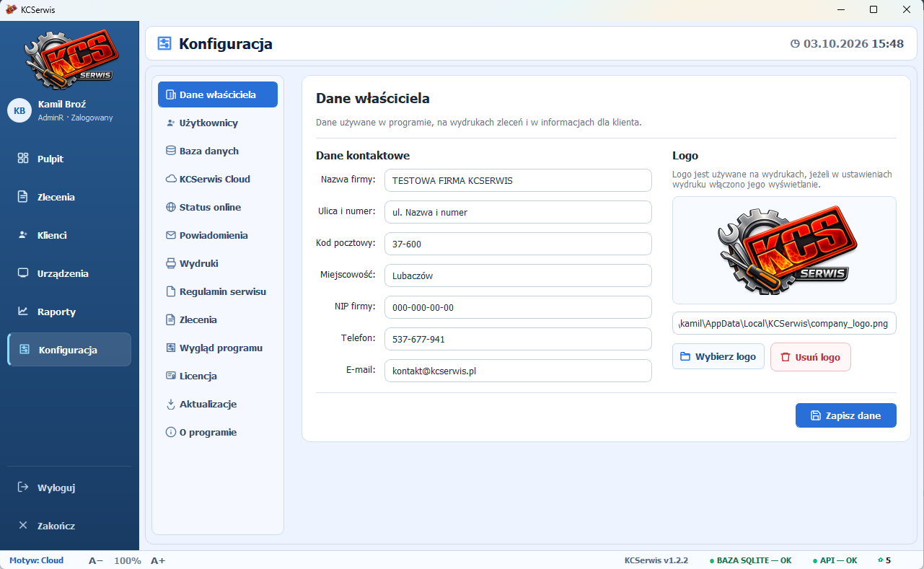This screenshot has width=924, height=569.
Task: Open Urządzenia in main sidebar
Action: [69, 273]
